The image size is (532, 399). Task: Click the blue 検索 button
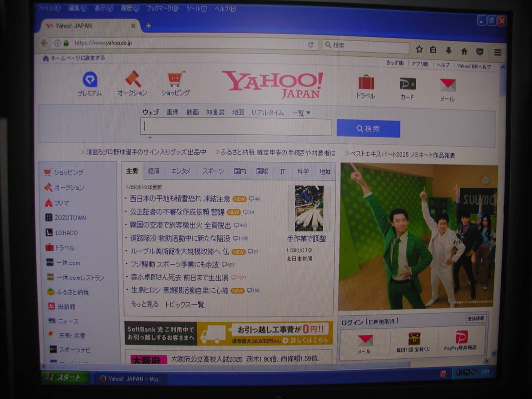pyautogui.click(x=368, y=129)
